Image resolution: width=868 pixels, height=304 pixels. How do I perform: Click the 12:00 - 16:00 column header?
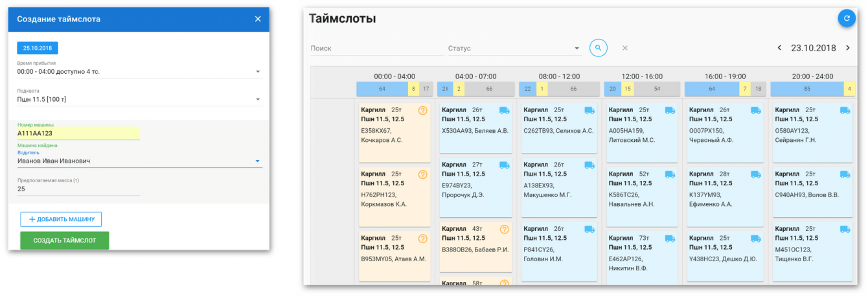coord(642,76)
